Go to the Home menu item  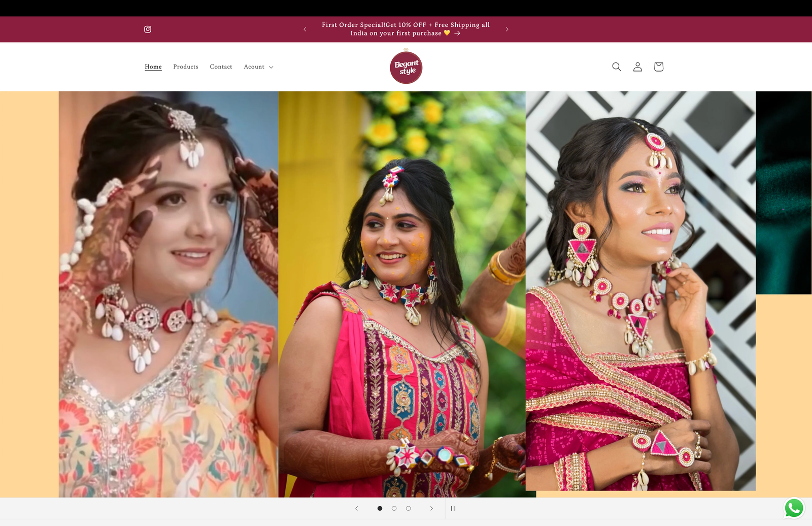153,67
